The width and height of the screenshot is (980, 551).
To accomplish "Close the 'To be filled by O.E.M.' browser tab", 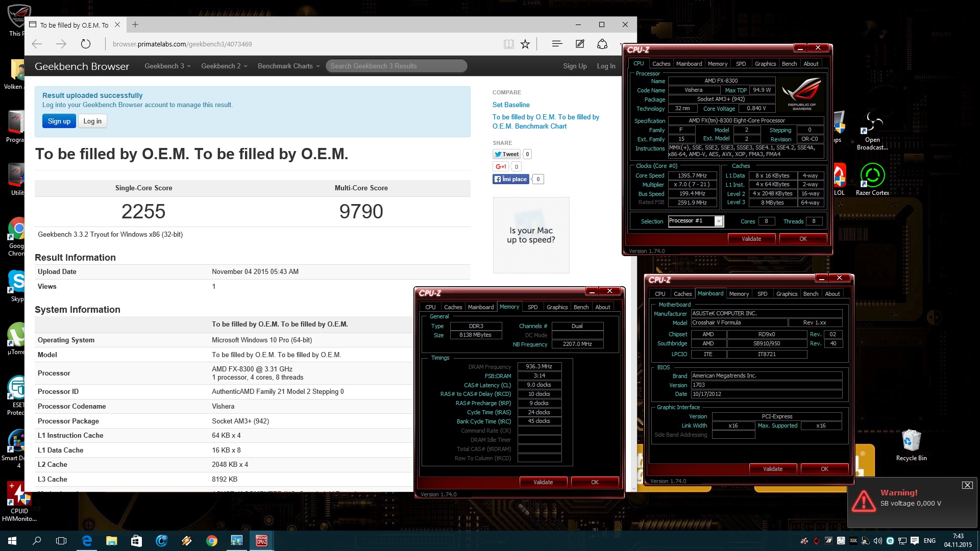I will pyautogui.click(x=117, y=24).
